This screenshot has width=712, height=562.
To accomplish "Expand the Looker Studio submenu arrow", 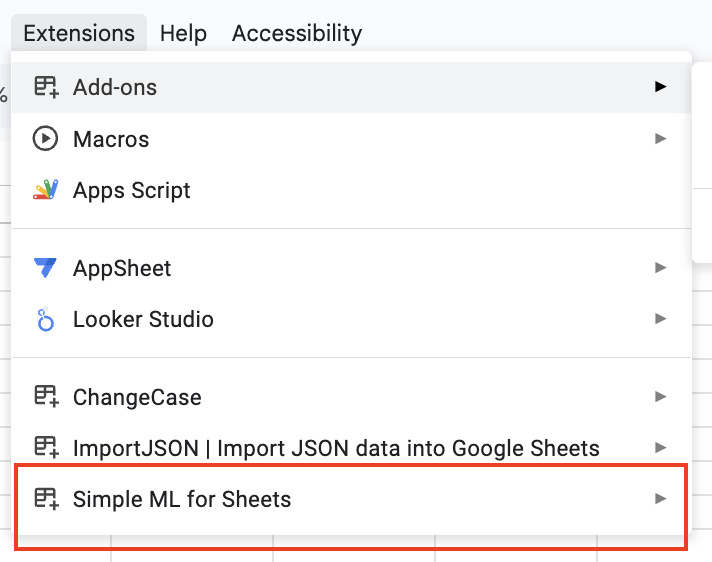I will coord(660,320).
